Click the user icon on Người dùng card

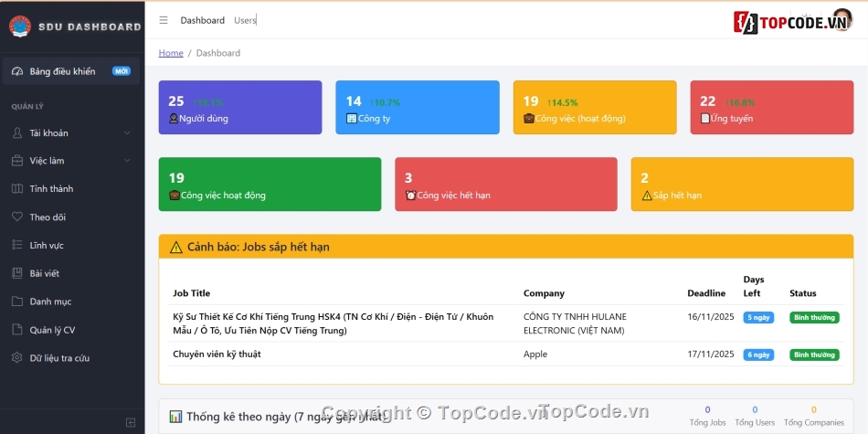coord(174,119)
